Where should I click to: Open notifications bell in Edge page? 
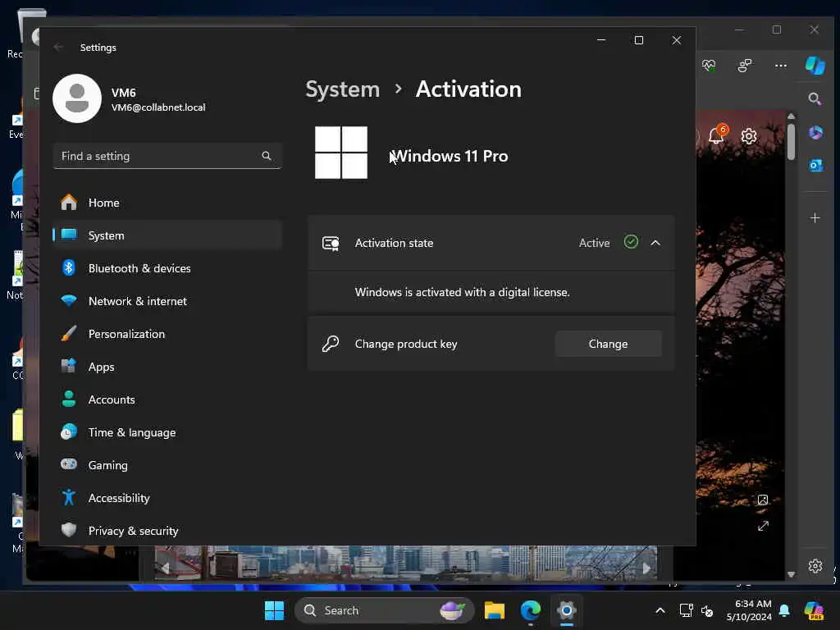click(x=716, y=135)
